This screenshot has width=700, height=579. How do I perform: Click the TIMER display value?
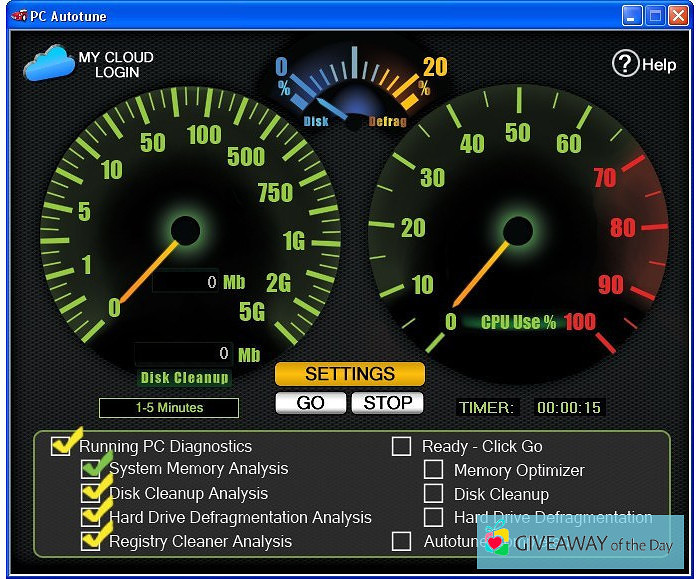click(568, 408)
